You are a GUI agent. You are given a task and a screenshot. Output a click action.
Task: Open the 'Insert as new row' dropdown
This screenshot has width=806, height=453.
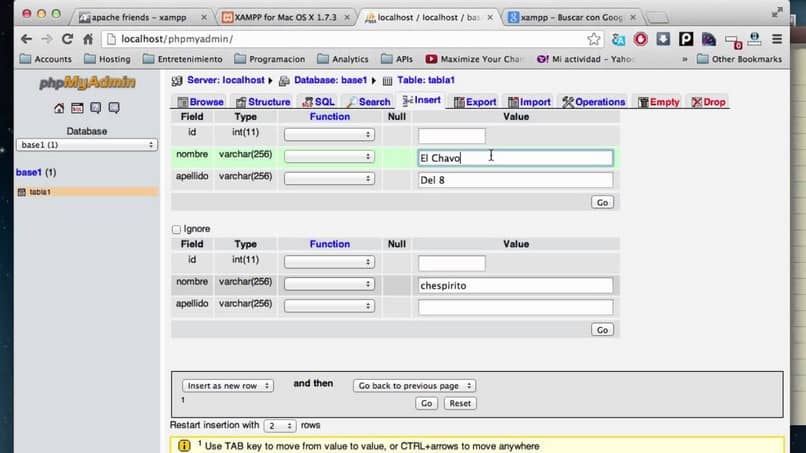click(x=228, y=386)
